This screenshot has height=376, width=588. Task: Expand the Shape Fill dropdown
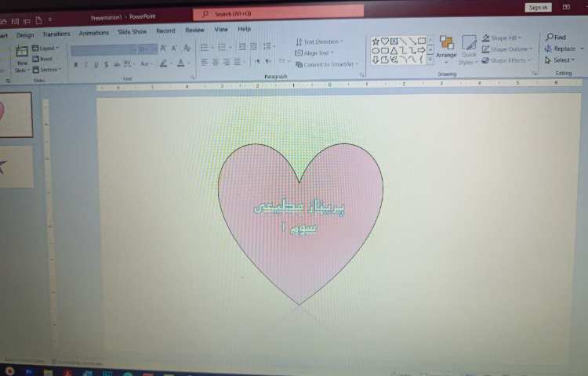pyautogui.click(x=506, y=38)
